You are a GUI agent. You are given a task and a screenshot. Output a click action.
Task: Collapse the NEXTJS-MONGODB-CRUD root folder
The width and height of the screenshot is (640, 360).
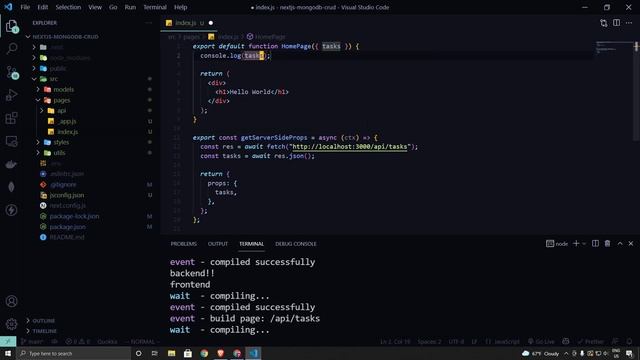[65, 37]
